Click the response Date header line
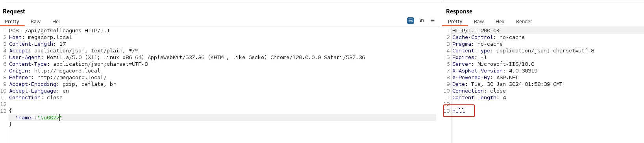Viewport: 644px width, 143px height. point(507,84)
